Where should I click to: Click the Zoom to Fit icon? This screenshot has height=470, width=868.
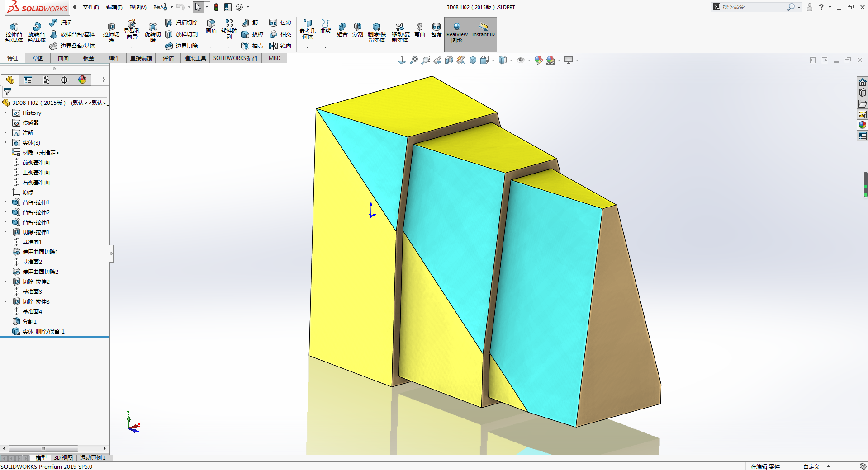pyautogui.click(x=414, y=60)
